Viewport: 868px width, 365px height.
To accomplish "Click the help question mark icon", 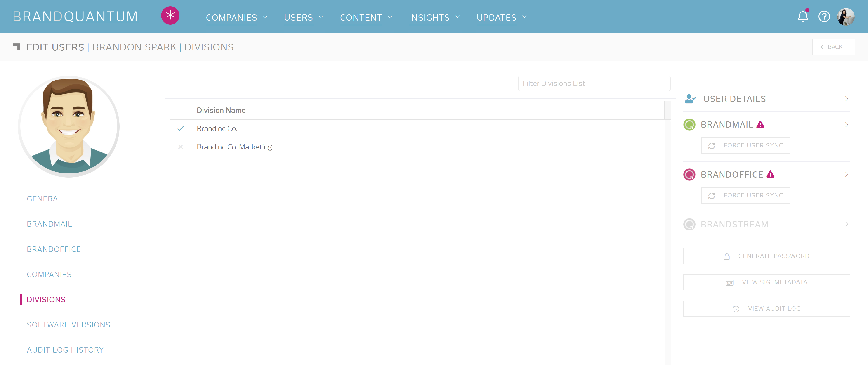I will pos(824,16).
